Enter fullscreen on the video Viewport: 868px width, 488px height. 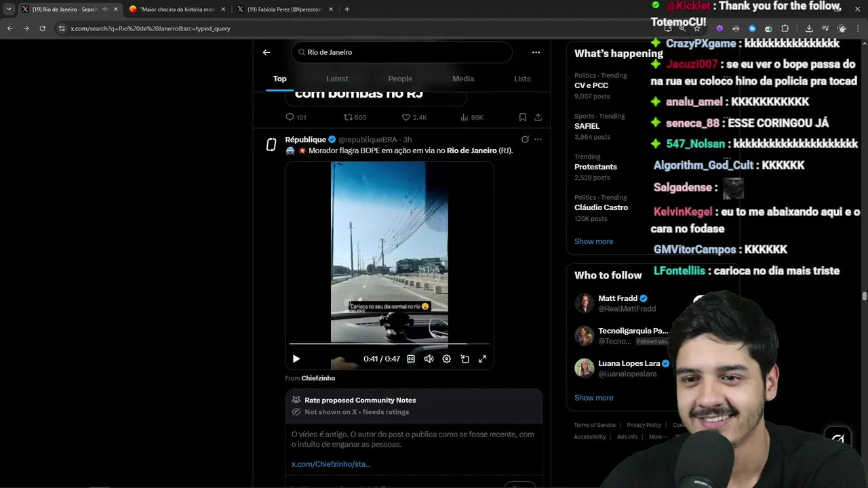click(x=482, y=359)
